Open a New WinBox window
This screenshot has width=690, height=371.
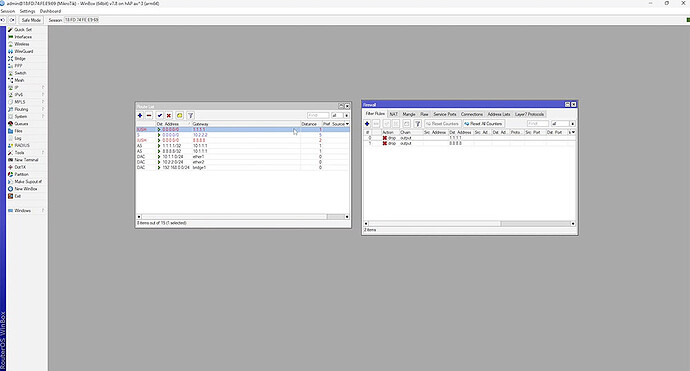point(26,189)
